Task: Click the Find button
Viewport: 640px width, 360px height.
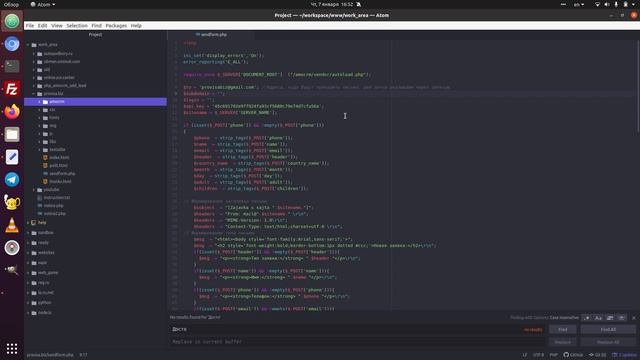Action: 562,329
